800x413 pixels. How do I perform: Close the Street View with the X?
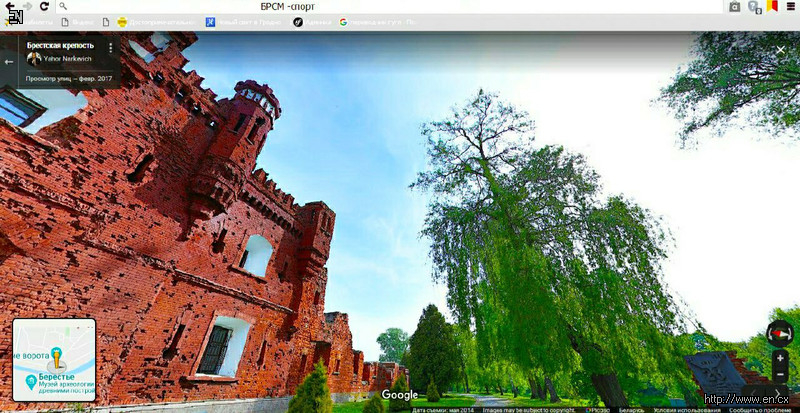coord(780,50)
